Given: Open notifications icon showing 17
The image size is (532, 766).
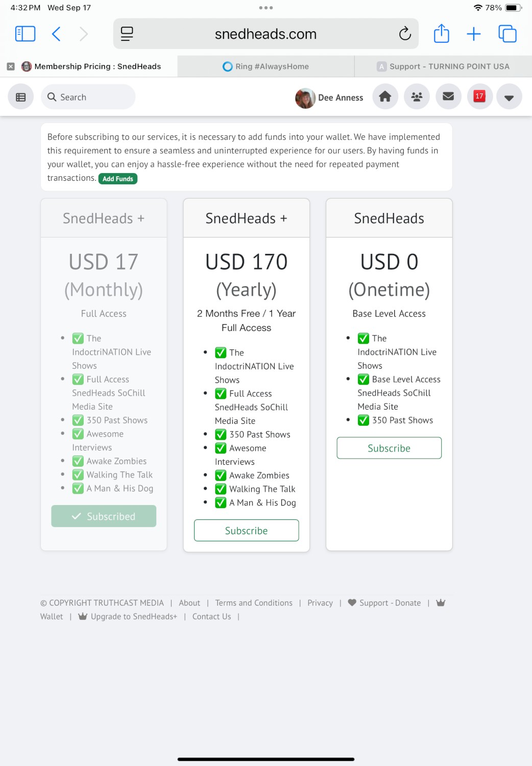Looking at the screenshot, I should pos(479,97).
